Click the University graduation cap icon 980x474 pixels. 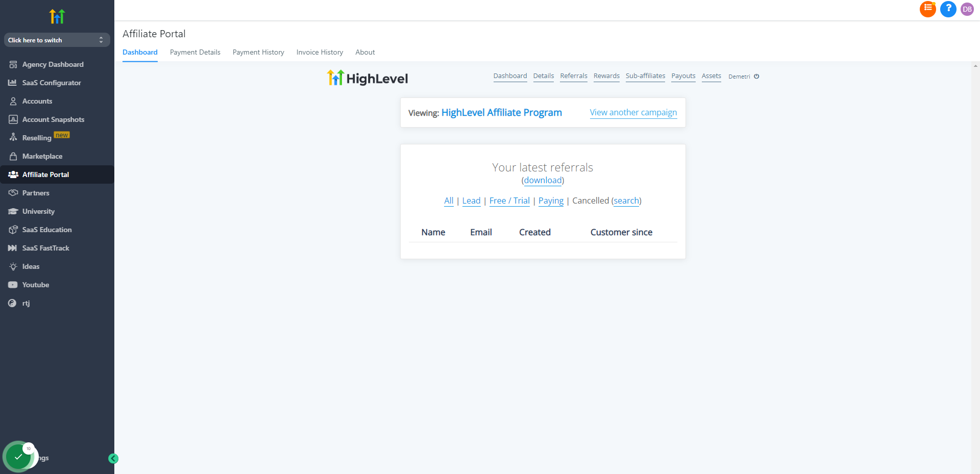13,211
